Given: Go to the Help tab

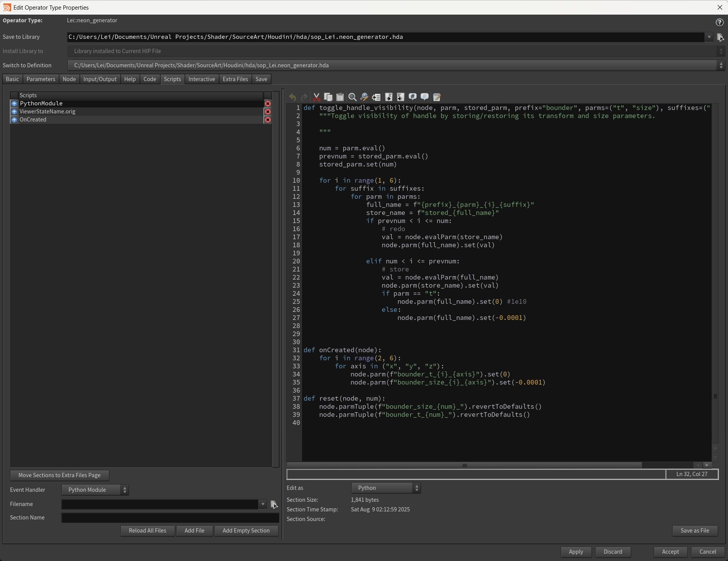Looking at the screenshot, I should pyautogui.click(x=130, y=79).
